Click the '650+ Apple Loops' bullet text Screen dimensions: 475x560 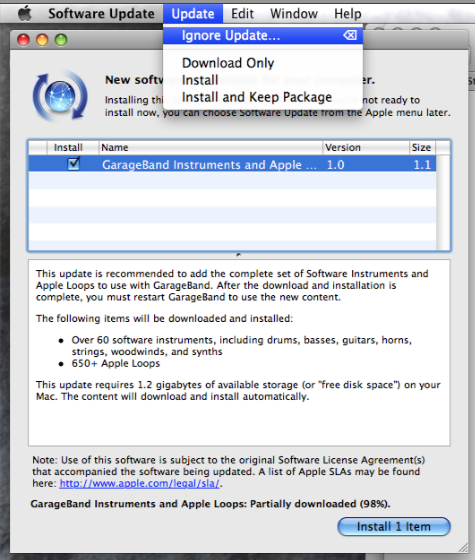point(116,363)
